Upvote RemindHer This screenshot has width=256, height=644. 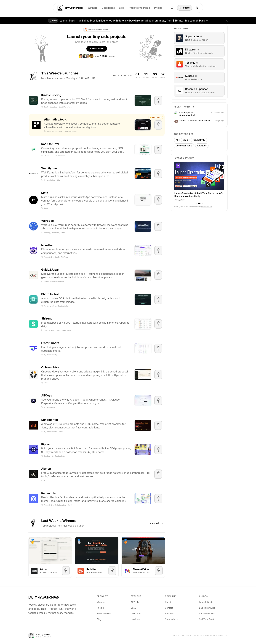coord(158,498)
